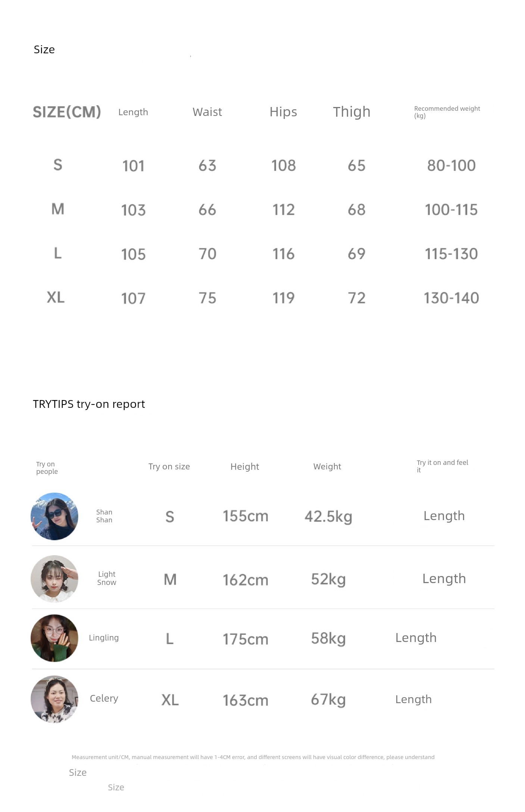Click the Lingling name label
Image resolution: width=525 pixels, height=812 pixels.
(104, 638)
